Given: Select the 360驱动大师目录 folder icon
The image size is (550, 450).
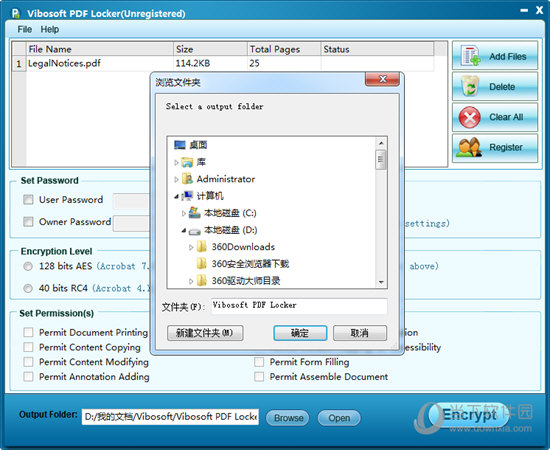Looking at the screenshot, I should 202,280.
